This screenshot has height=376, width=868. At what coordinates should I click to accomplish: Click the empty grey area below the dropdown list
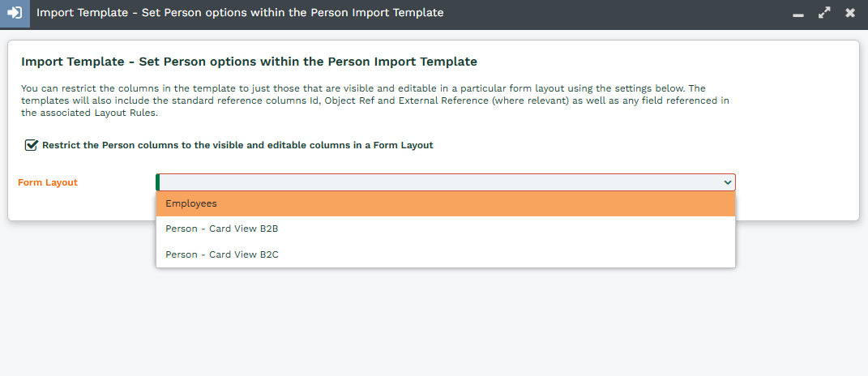[x=434, y=321]
